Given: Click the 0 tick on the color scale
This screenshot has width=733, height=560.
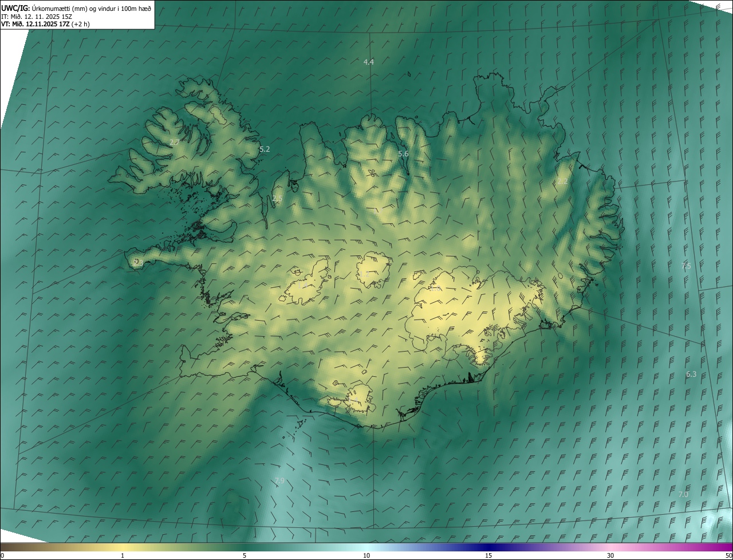Looking at the screenshot, I should [x=2, y=556].
